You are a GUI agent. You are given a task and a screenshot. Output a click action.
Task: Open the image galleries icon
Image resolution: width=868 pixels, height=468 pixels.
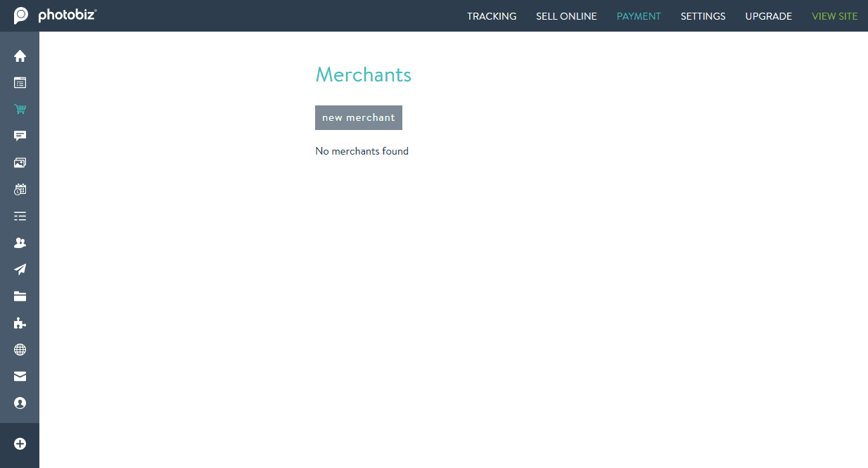coord(19,162)
